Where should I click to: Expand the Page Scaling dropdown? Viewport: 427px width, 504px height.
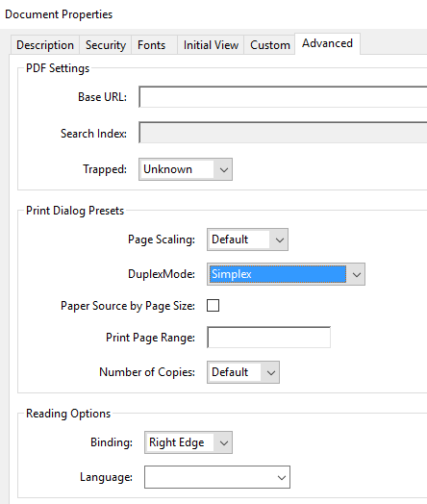point(247,239)
